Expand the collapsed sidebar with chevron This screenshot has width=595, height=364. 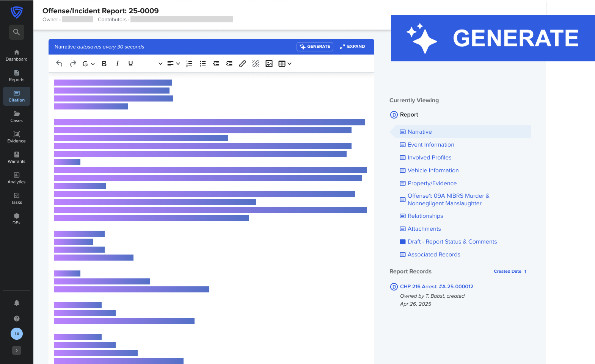tap(17, 350)
